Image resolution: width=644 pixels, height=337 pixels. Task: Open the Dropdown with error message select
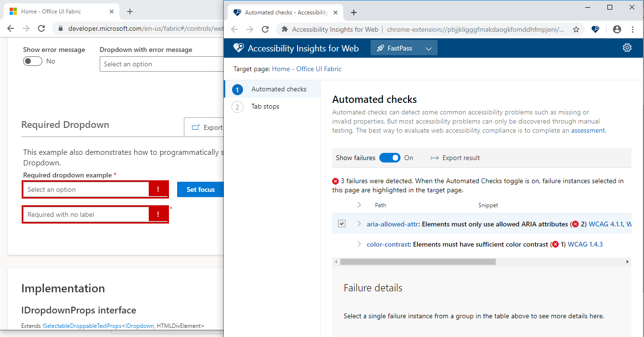[161, 63]
